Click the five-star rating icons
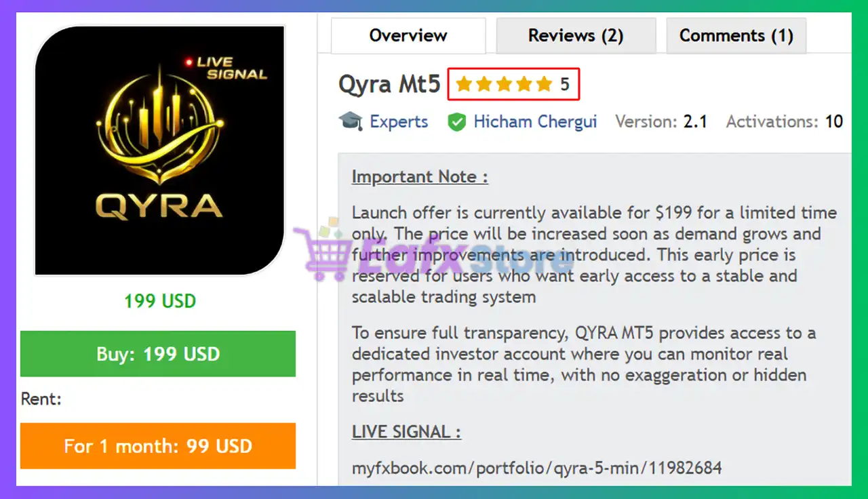 tap(504, 85)
